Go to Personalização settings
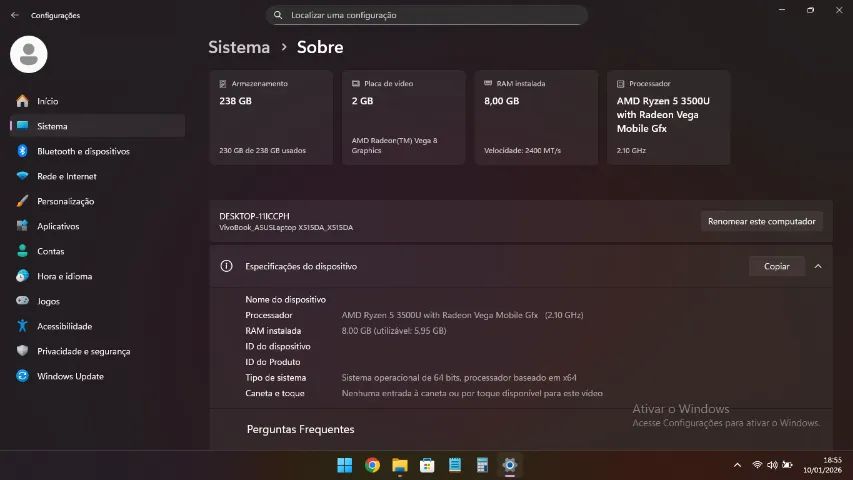Viewport: 853px width, 480px height. [97, 201]
